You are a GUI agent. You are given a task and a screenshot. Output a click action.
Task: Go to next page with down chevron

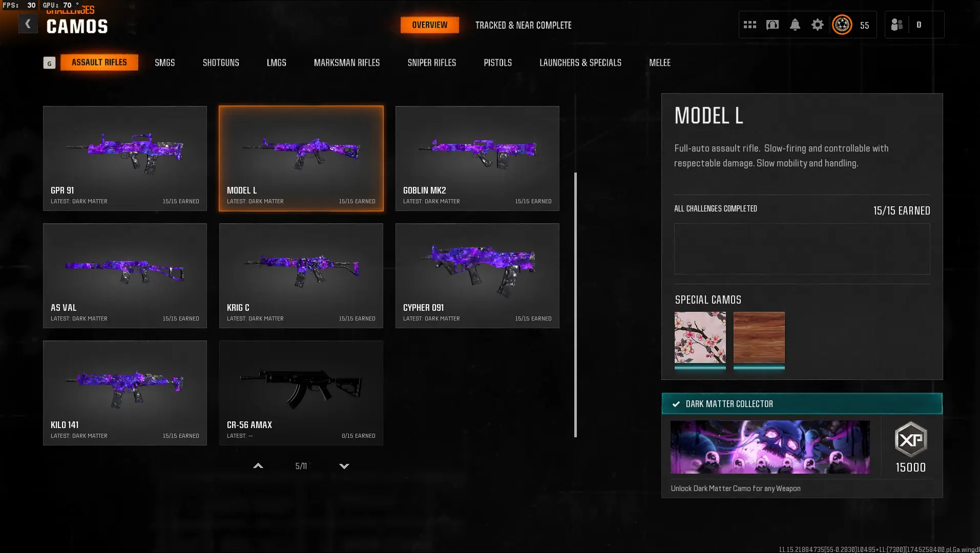[x=344, y=466]
